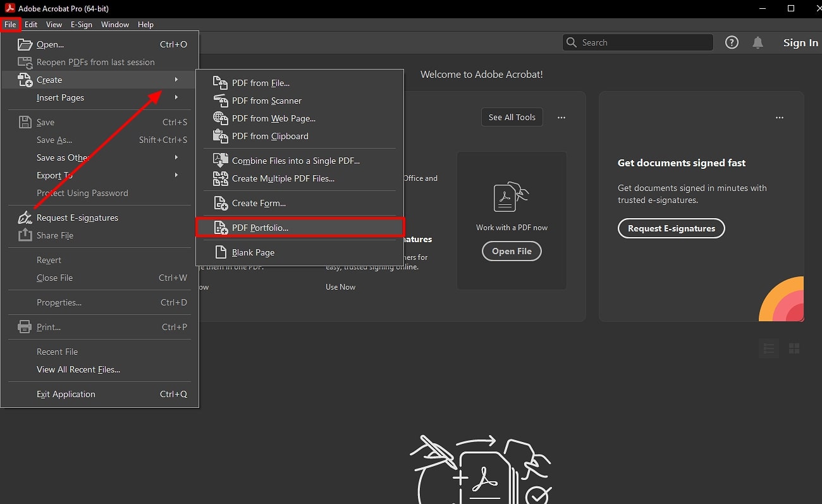Click the Combine Files into a Single PDF icon
The height and width of the screenshot is (504, 822).
pos(220,161)
